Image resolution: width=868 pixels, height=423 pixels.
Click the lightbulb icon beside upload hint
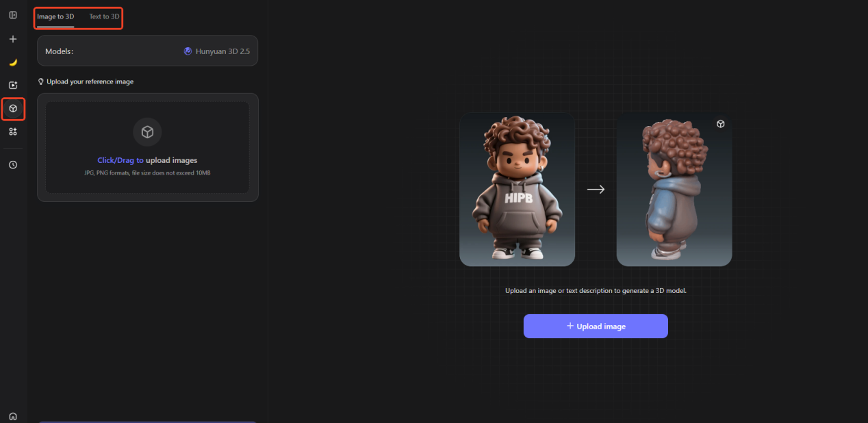point(41,81)
